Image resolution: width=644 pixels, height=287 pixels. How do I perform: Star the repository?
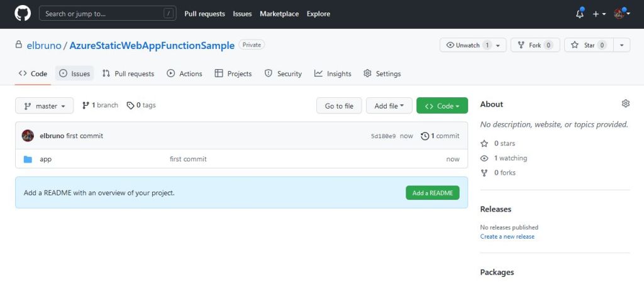pos(589,45)
